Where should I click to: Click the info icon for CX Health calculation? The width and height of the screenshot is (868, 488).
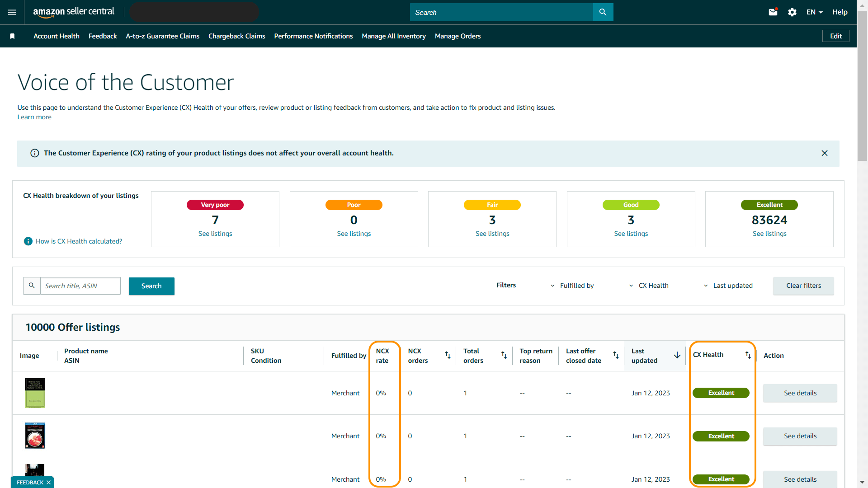28,241
